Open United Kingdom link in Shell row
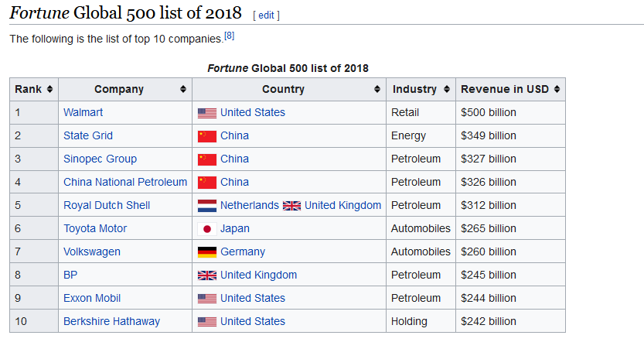 pyautogui.click(x=343, y=205)
